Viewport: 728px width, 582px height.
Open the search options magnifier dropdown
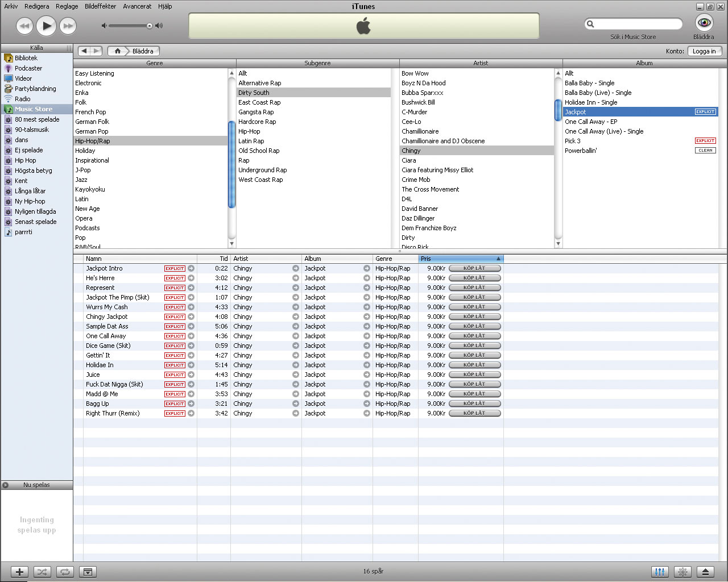[590, 24]
